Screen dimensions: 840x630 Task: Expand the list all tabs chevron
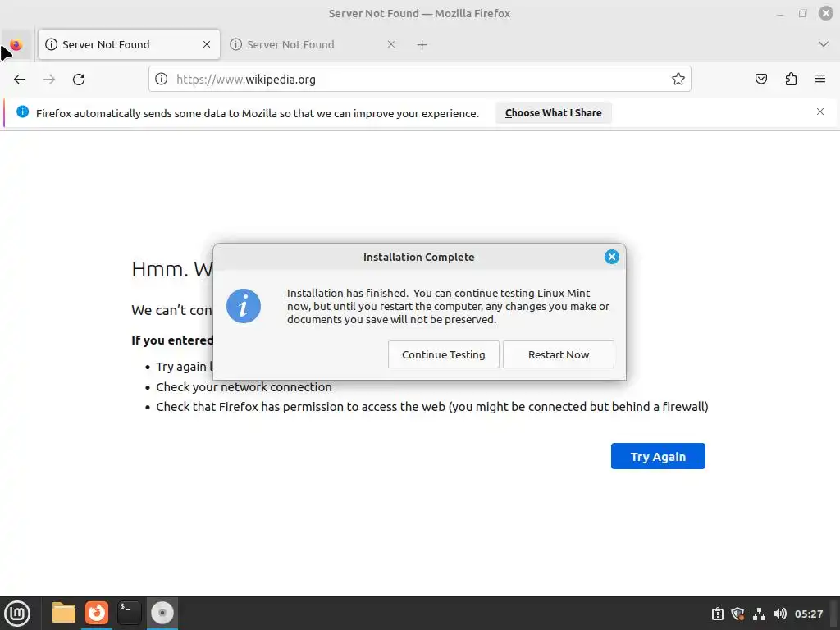tap(824, 44)
